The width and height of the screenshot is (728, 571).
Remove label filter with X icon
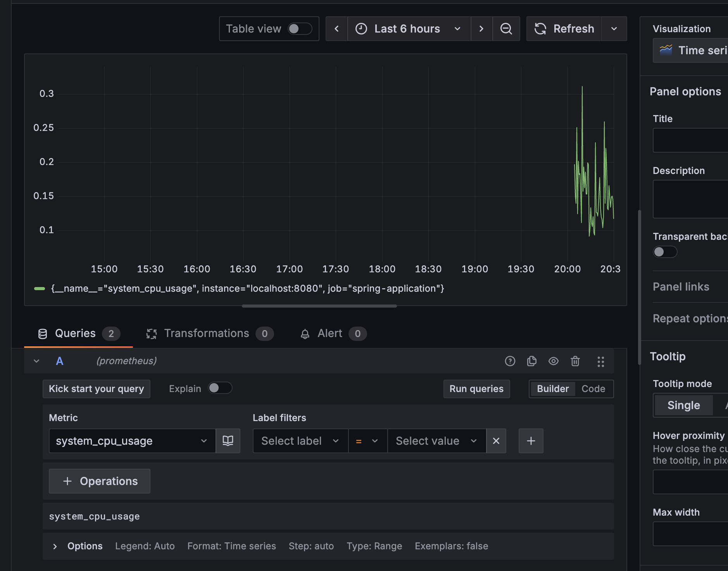tap(496, 441)
